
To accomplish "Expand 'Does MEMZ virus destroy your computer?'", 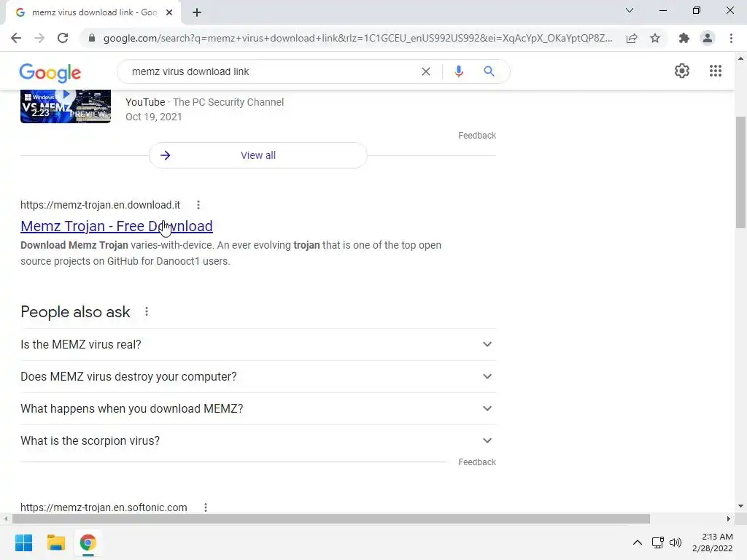I will (x=258, y=377).
